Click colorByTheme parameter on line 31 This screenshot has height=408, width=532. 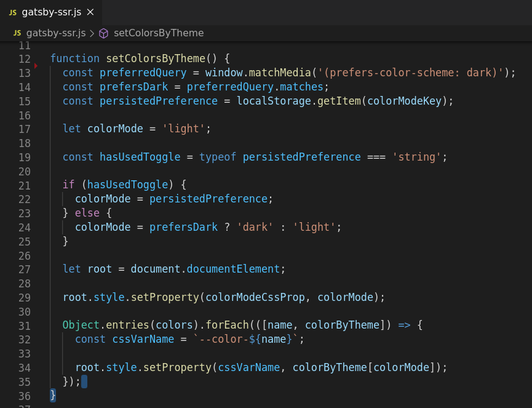click(343, 325)
